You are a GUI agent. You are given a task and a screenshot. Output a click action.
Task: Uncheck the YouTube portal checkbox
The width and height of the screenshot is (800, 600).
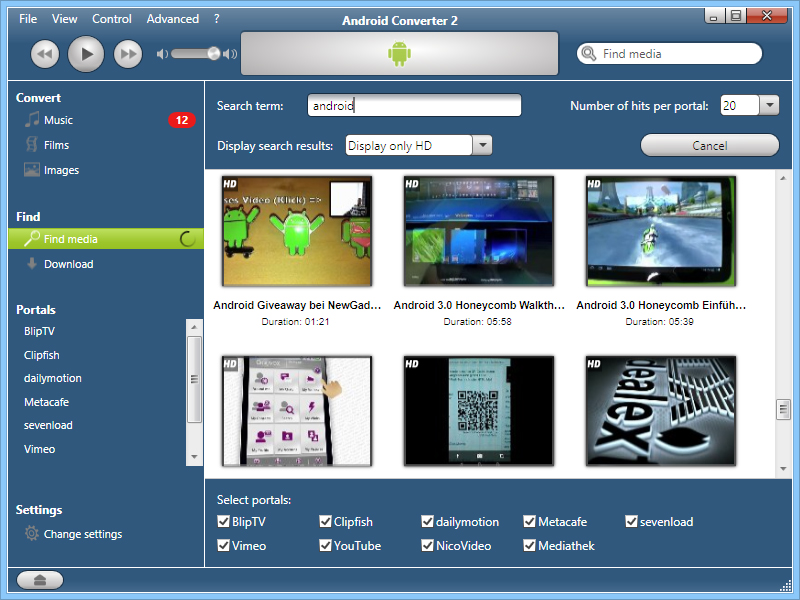326,546
